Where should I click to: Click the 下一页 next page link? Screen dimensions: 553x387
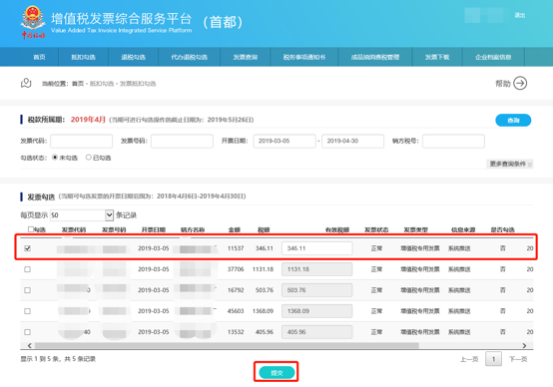coord(518,359)
